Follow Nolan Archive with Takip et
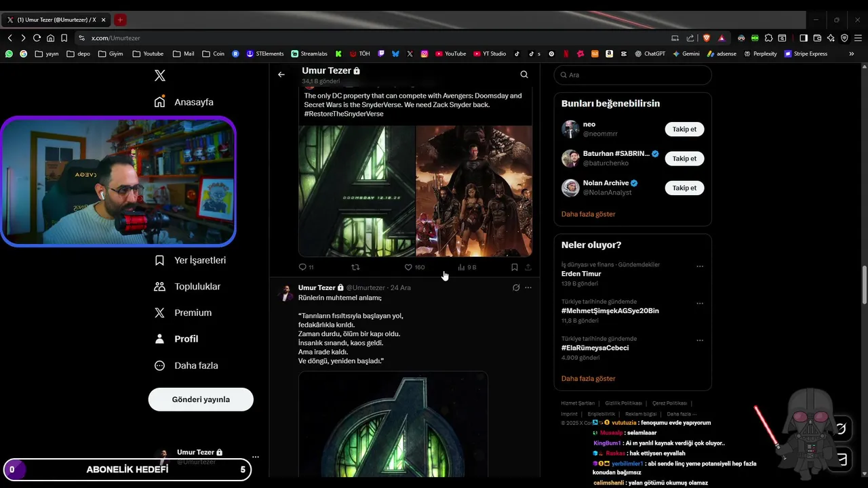This screenshot has width=868, height=488. click(x=684, y=188)
